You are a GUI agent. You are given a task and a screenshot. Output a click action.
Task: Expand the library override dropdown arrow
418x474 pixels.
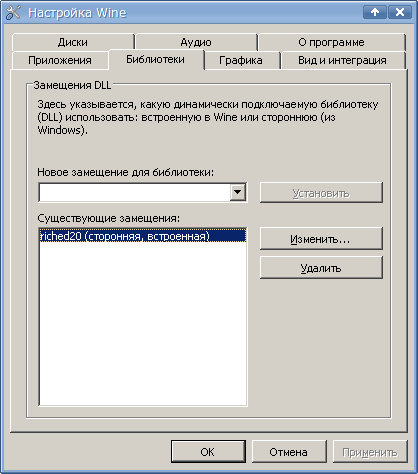click(238, 192)
